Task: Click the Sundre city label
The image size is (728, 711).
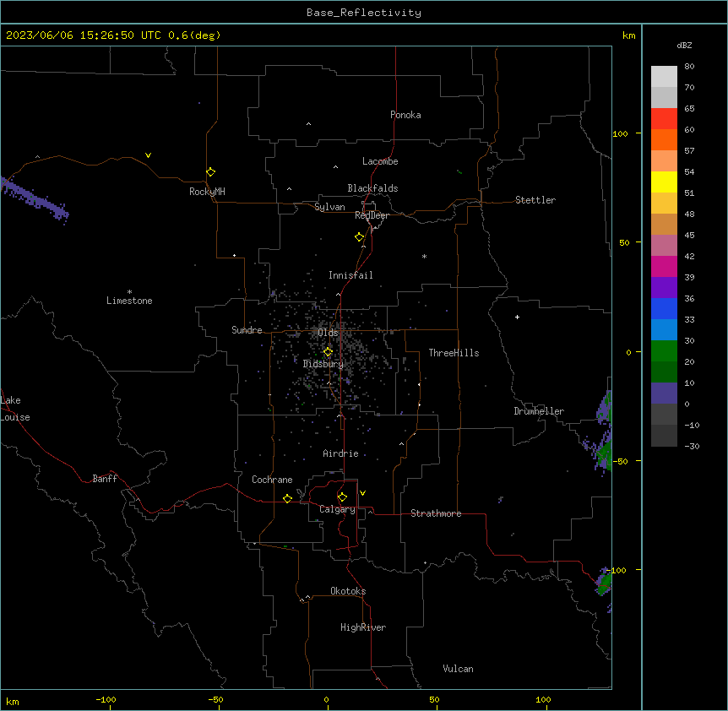Action: (x=247, y=330)
